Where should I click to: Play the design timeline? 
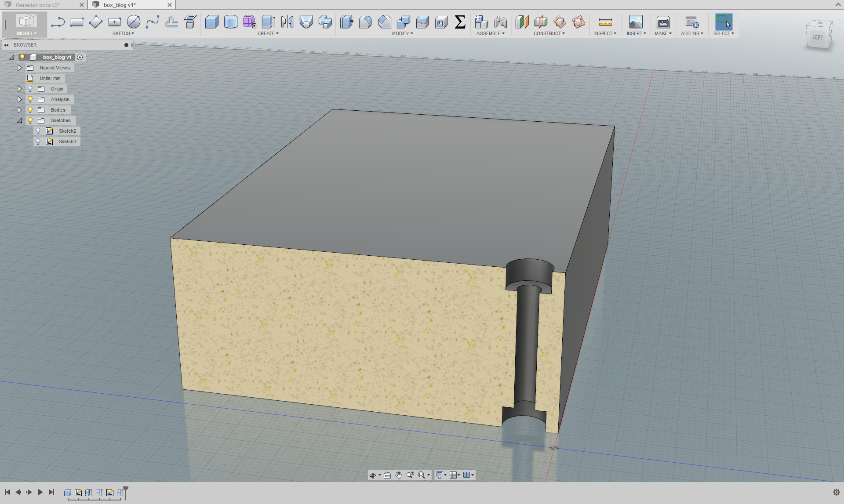click(x=40, y=492)
